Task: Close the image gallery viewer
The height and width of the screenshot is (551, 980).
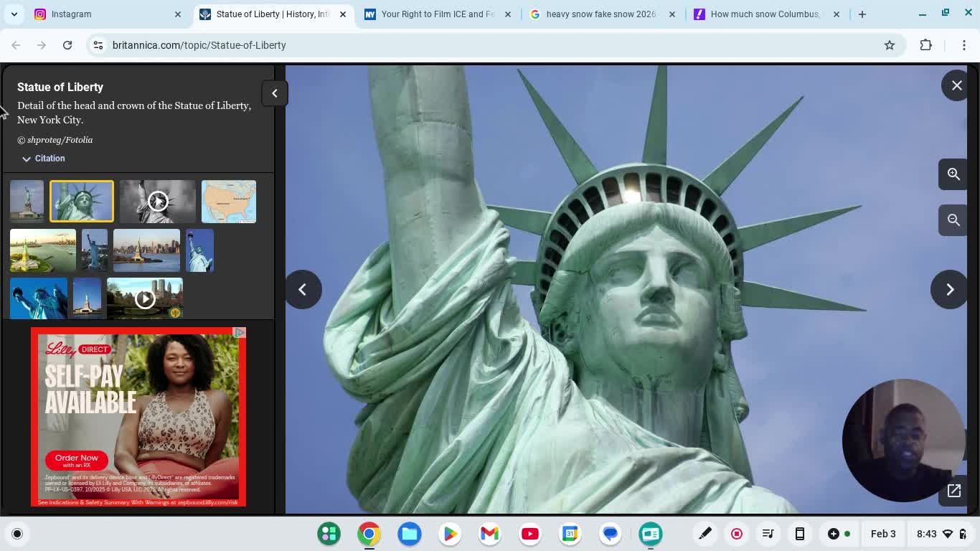Action: 956,85
